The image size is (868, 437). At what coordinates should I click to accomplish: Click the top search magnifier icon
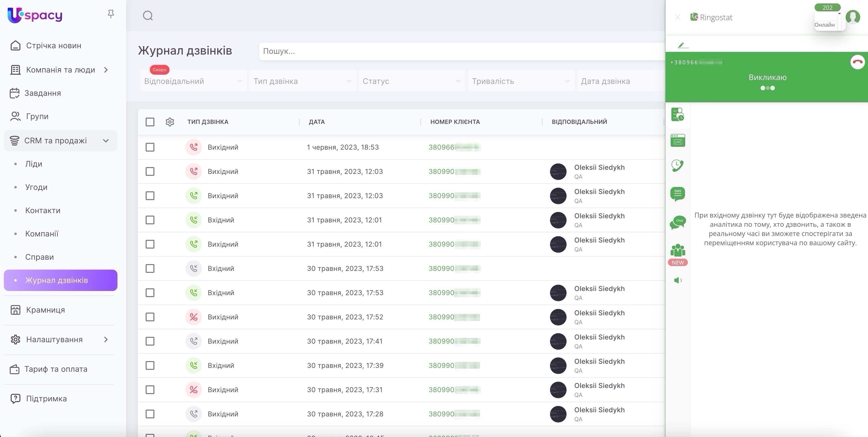pyautogui.click(x=148, y=16)
